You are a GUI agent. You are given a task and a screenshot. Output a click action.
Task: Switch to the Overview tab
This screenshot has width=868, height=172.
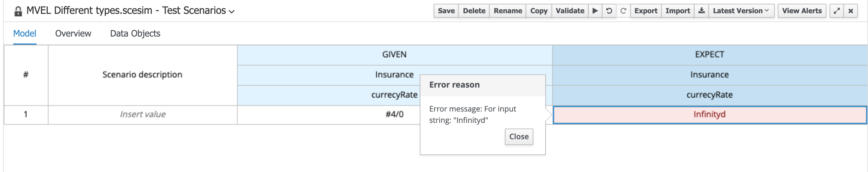(73, 34)
